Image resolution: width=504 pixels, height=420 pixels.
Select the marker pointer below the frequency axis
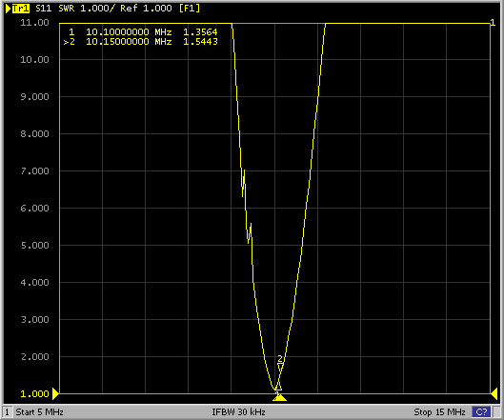click(x=279, y=397)
